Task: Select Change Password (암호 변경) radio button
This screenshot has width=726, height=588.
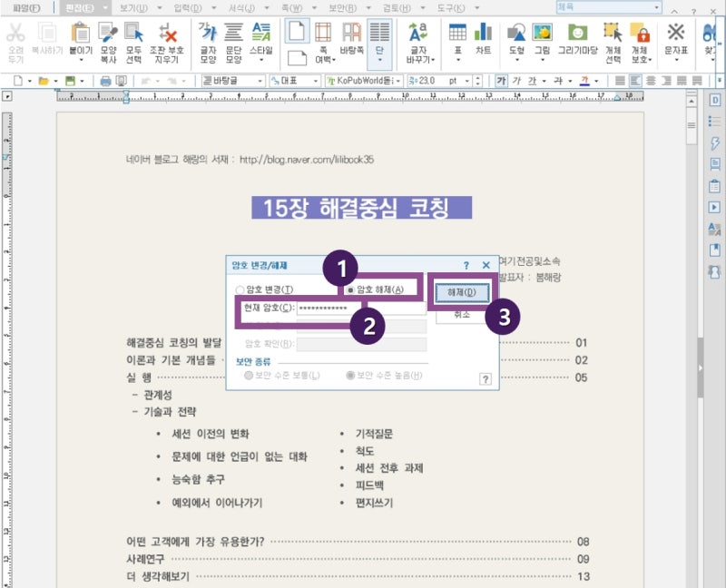Action: point(240,289)
